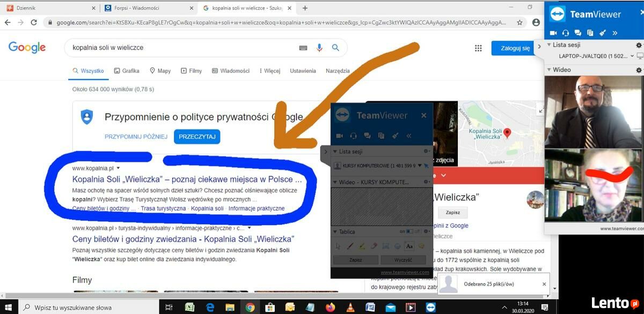Open file transfer in right TeamViewer panel
This screenshot has width=644, height=314.
click(590, 33)
